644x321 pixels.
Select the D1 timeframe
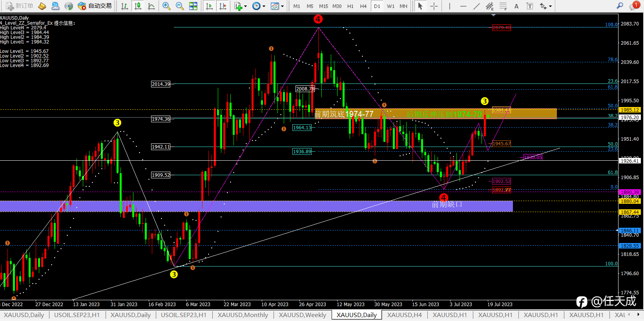377,6
